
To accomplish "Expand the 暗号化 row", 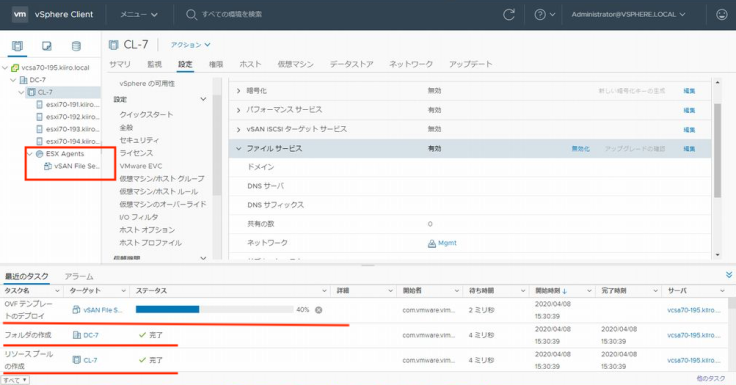I will click(238, 91).
